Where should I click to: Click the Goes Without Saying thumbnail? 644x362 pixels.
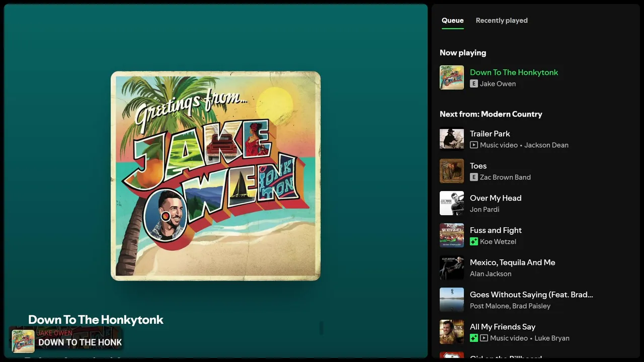click(x=452, y=300)
